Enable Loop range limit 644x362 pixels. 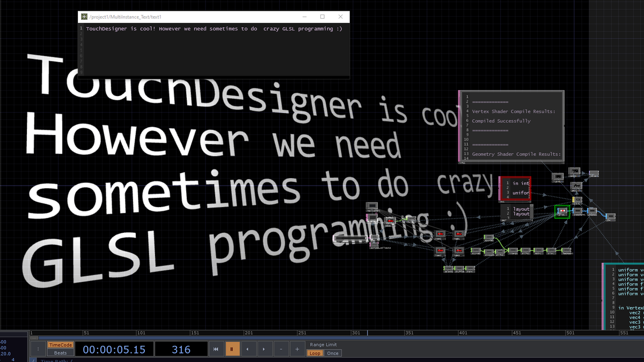click(x=315, y=353)
